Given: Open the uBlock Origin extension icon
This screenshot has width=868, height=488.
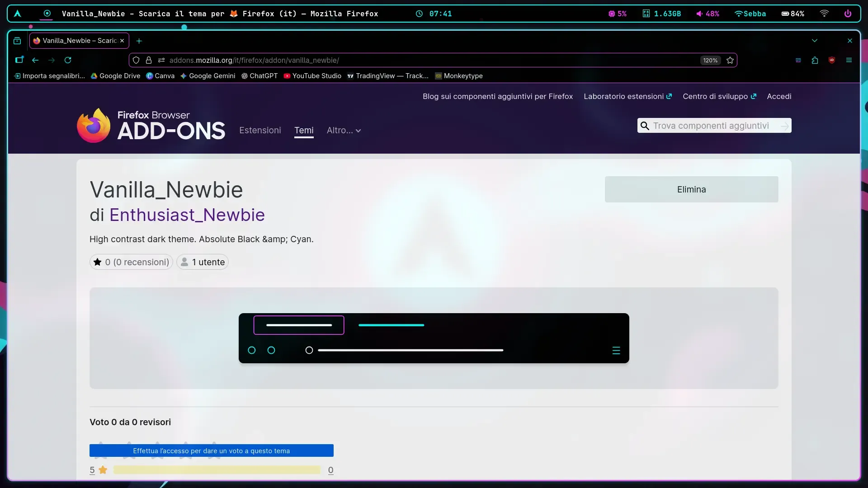Looking at the screenshot, I should (832, 60).
